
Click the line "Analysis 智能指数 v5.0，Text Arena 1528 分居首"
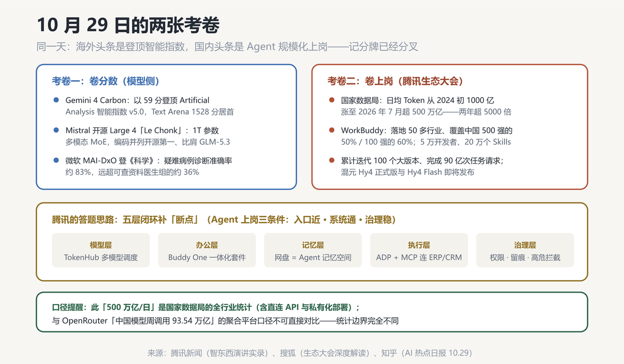pos(150,111)
